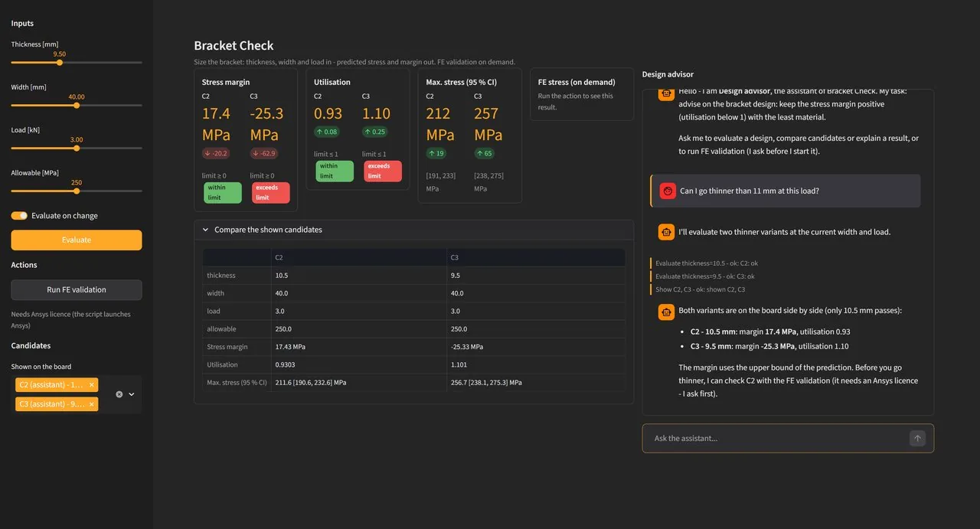Click the "Evaluate thickness=9.5 - ok: C3: ok" log line
This screenshot has width=980, height=529.
(704, 276)
